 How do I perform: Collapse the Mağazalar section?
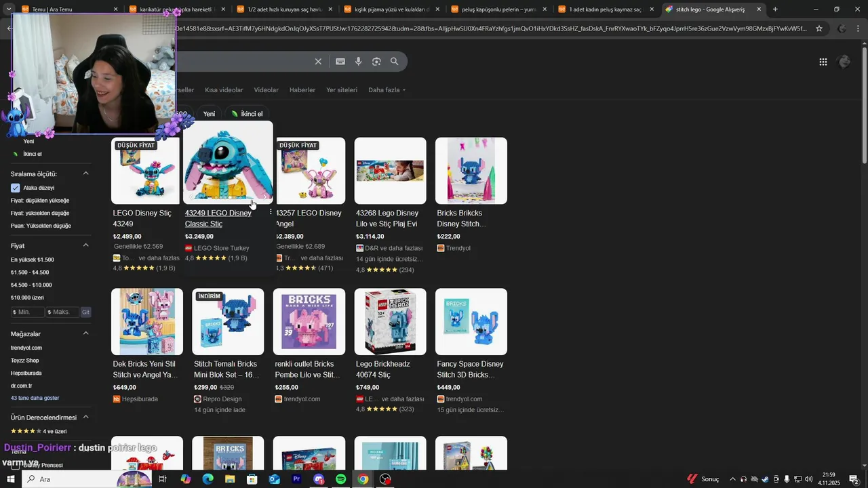pos(86,333)
